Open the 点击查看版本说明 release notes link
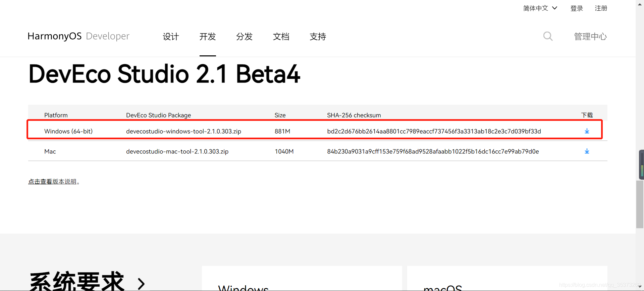644x291 pixels. coord(52,182)
